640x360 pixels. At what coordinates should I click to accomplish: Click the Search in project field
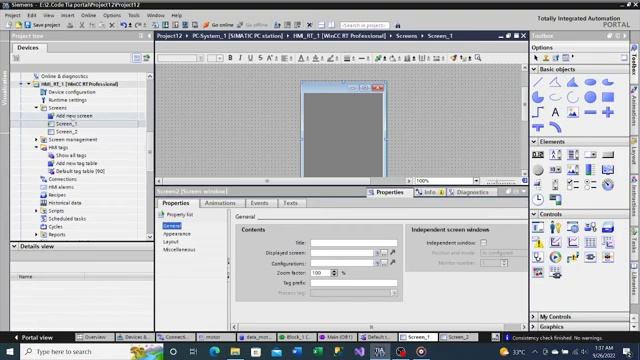click(x=364, y=25)
